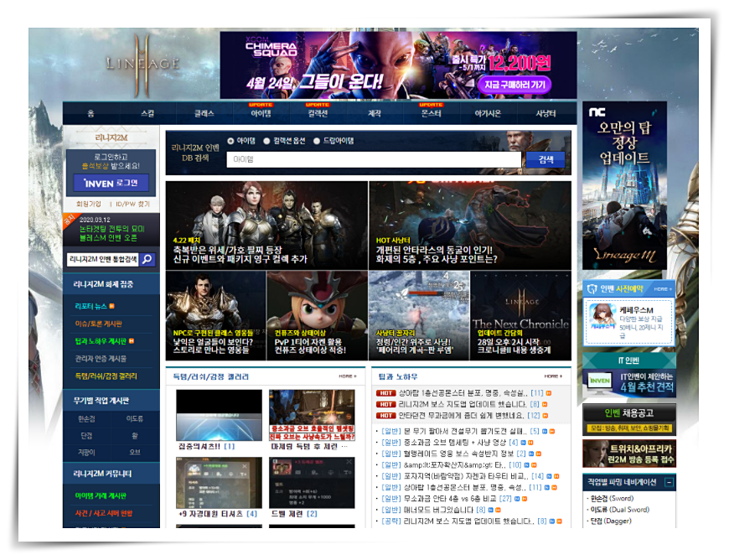729x560 pixels.
Task: Click the 리니지2M 인벤 통합검색 input
Action: click(103, 259)
